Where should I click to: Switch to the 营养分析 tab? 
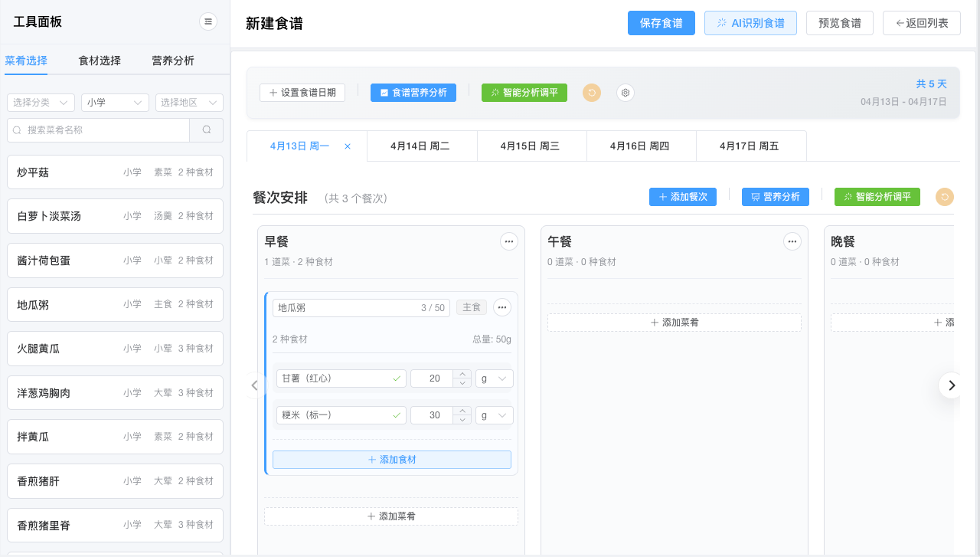click(173, 61)
